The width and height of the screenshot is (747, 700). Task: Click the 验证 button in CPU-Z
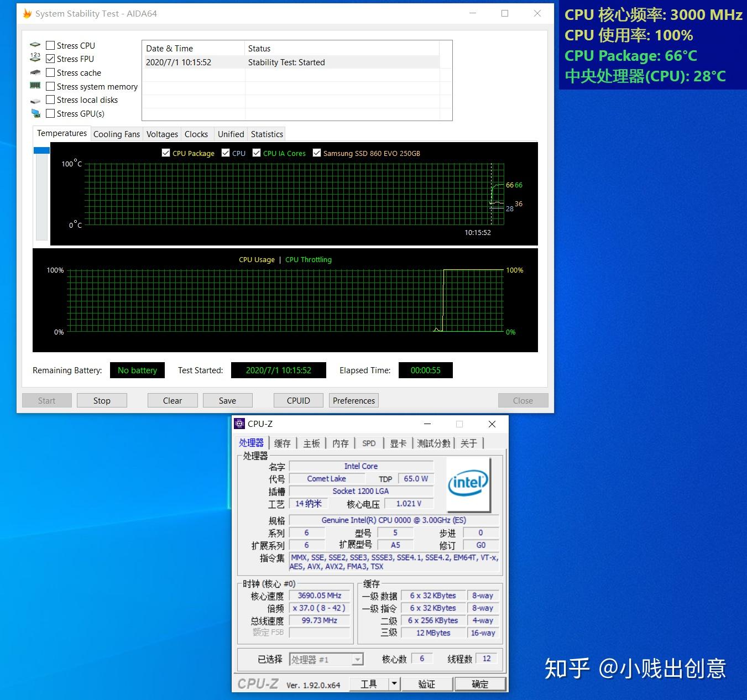[427, 684]
